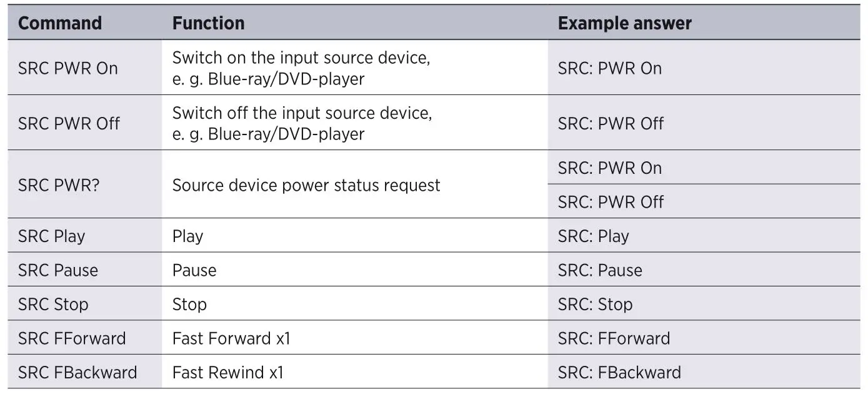
Task: Click the "Command" column header
Action: tap(59, 23)
